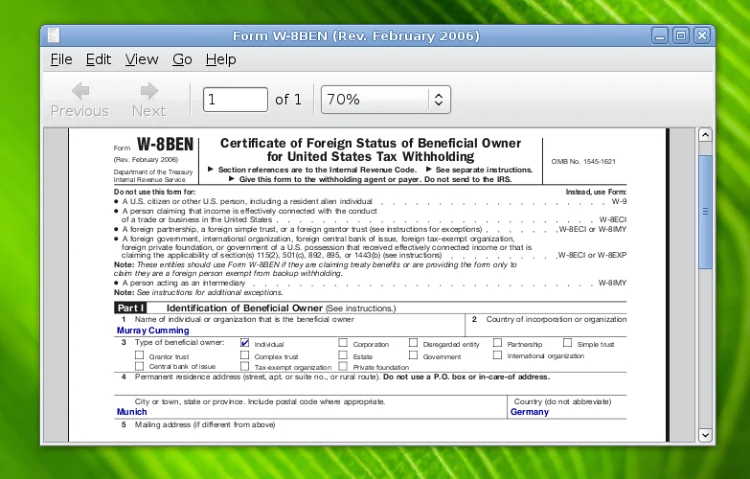Maximize the Form W-8BEN window
This screenshot has width=750, height=479.
(681, 36)
